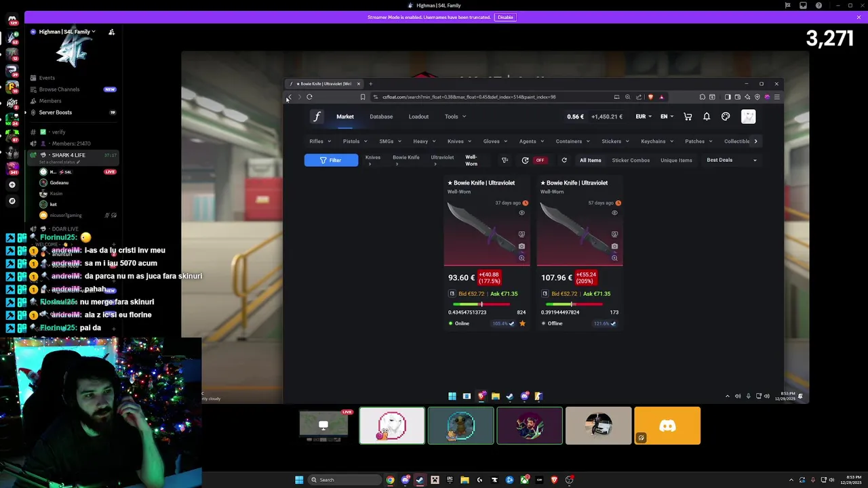
Task: Expand the SMGs category dropdown
Action: click(390, 141)
